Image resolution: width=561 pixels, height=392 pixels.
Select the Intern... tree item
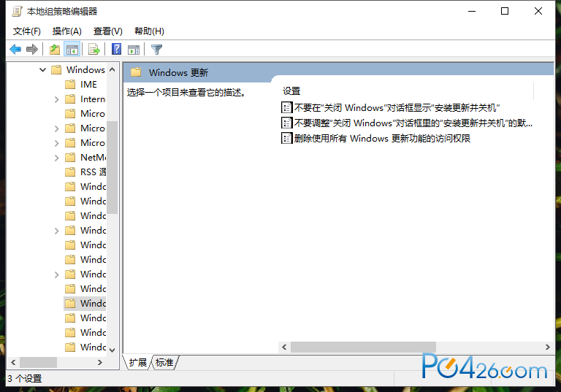[x=93, y=99]
